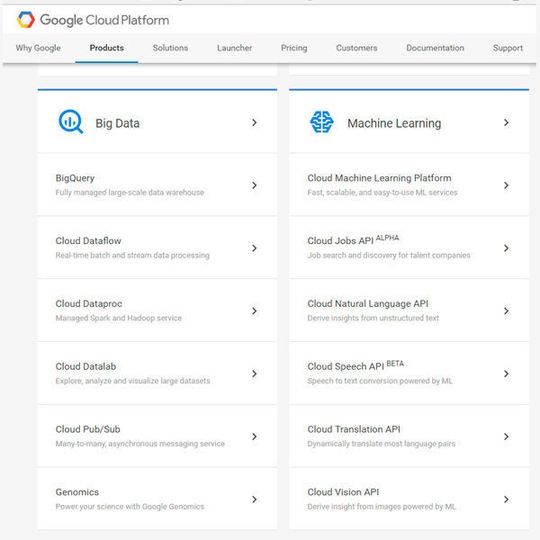The width and height of the screenshot is (540, 540).
Task: Click the ALPHA label on Cloud Jobs API
Action: [x=387, y=238]
